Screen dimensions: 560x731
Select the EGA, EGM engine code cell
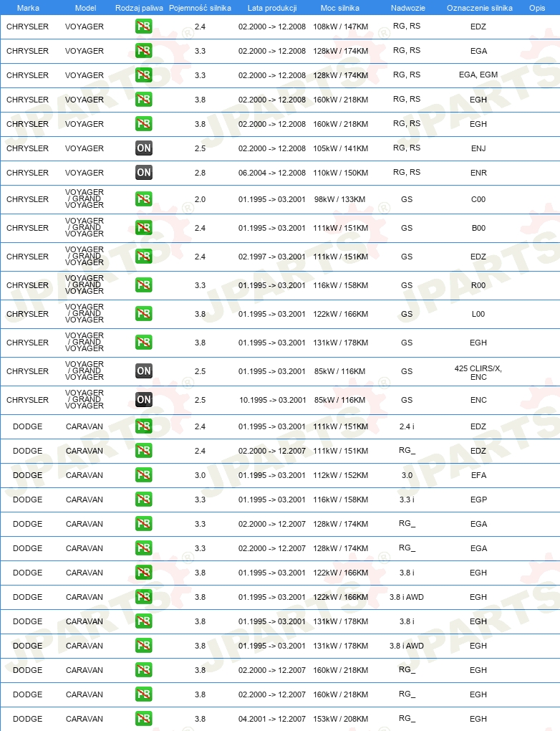click(478, 75)
